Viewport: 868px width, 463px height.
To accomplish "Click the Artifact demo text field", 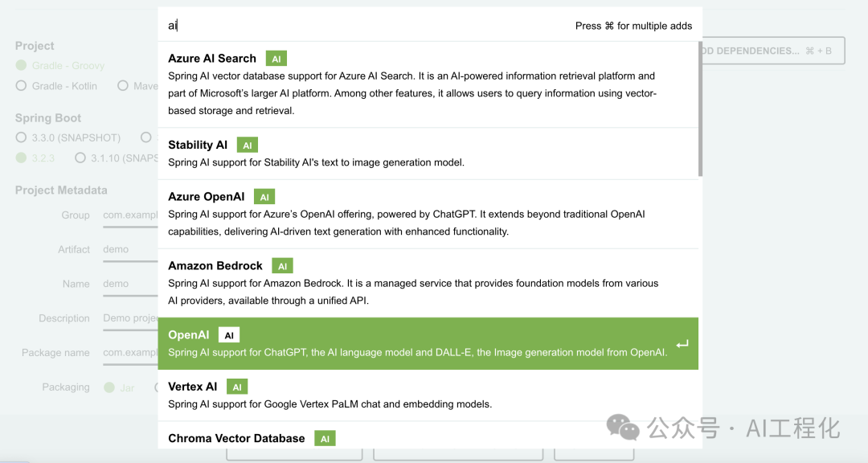I will (x=129, y=250).
